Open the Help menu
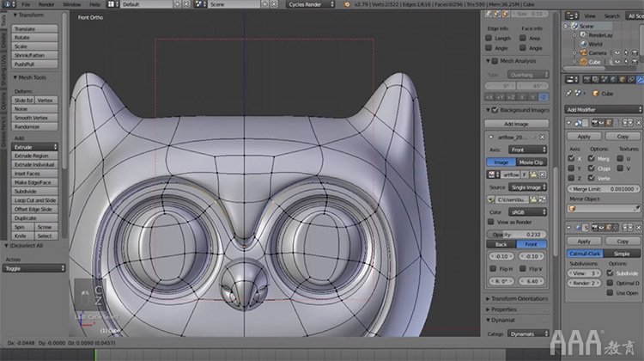Screen dimensions: 644x361 coord(94,4)
